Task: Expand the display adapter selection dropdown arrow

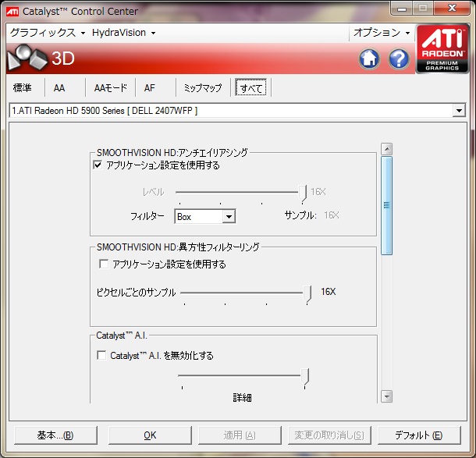Action: (459, 111)
